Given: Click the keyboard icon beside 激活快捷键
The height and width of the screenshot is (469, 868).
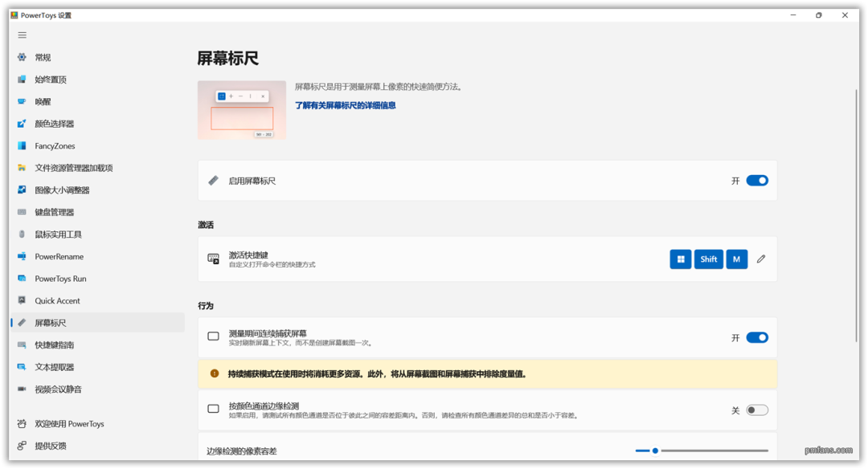Looking at the screenshot, I should pyautogui.click(x=213, y=259).
